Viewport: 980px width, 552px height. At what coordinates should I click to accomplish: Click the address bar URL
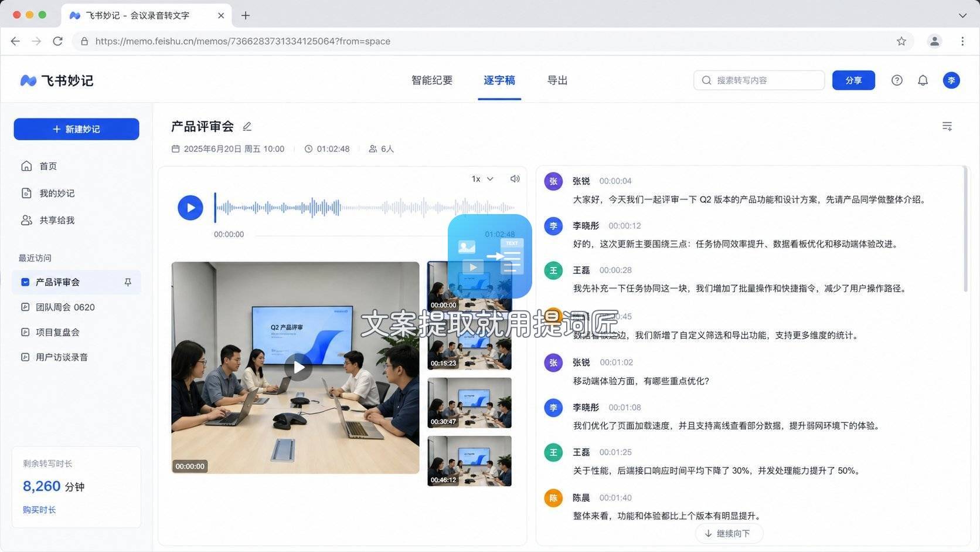pos(243,41)
